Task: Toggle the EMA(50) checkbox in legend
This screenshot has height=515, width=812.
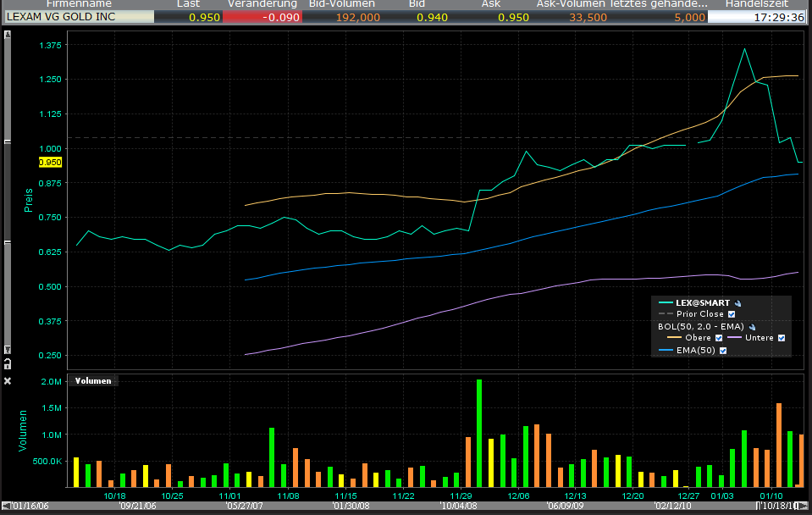Action: (723, 350)
